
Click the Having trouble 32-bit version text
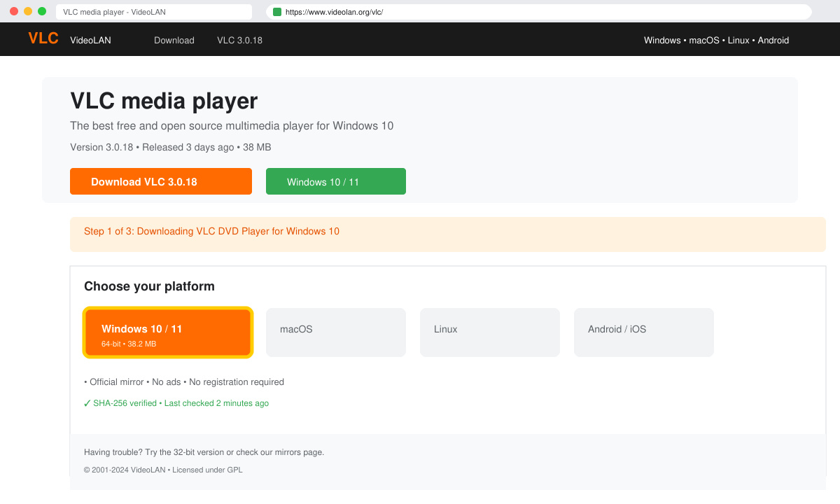(x=204, y=452)
